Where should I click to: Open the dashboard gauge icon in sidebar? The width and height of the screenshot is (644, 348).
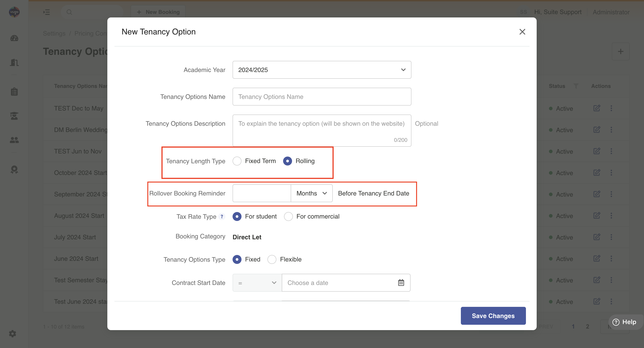click(x=14, y=38)
